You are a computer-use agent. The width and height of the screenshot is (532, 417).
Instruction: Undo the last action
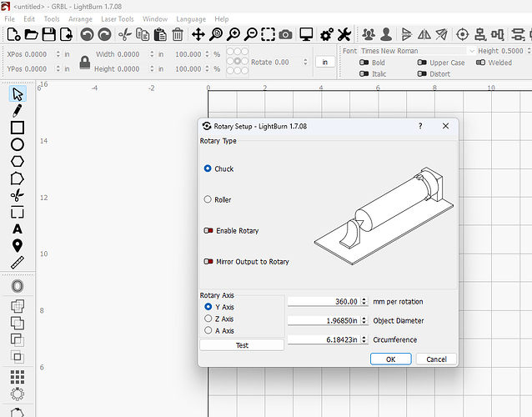(88, 34)
